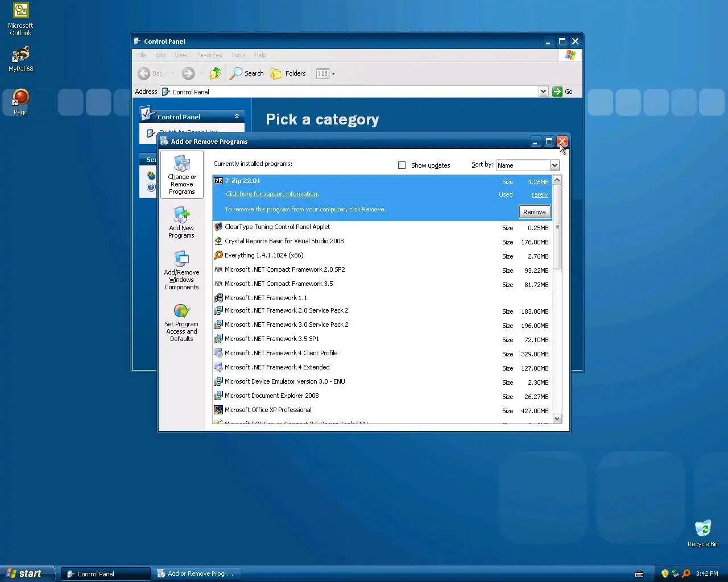Viewport: 728px width, 582px height.
Task: Click Microsoft Document Explorer 2008 icon
Action: point(218,396)
